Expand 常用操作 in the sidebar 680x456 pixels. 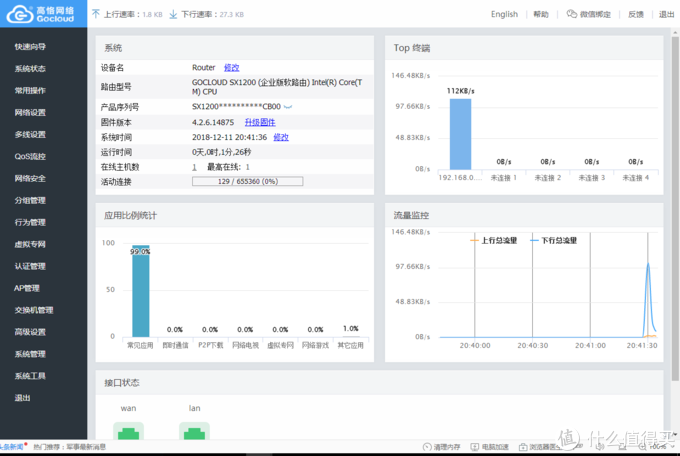[30, 91]
